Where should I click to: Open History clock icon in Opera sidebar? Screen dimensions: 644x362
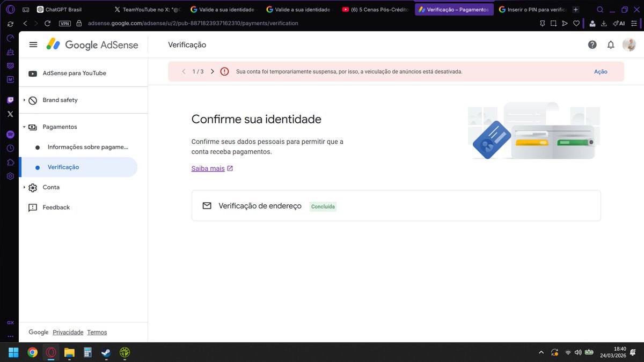click(x=10, y=149)
